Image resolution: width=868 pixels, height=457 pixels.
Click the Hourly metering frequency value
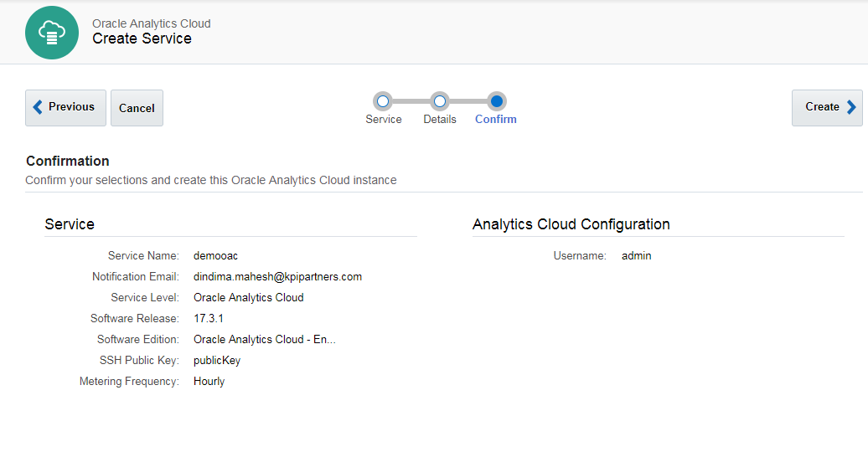coord(209,381)
